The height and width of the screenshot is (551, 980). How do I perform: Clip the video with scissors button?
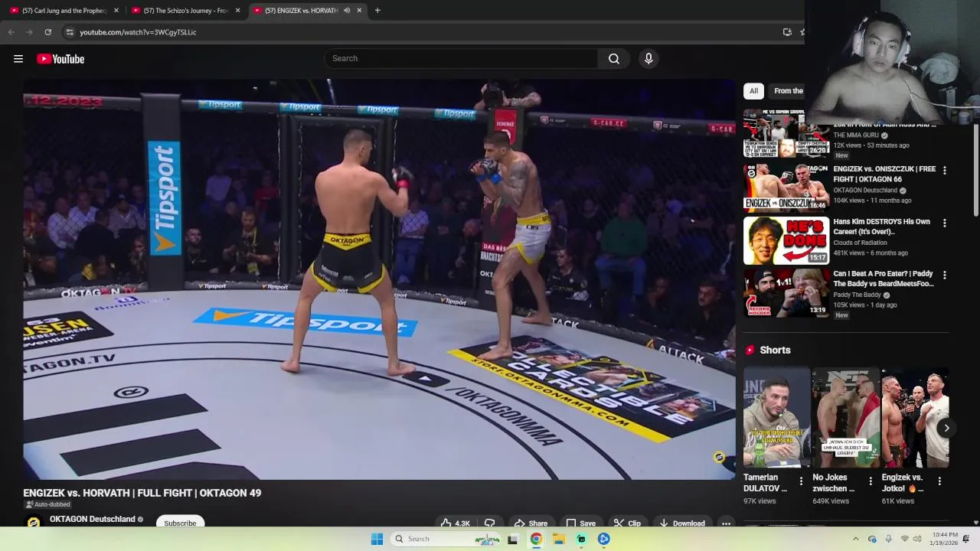[627, 523]
